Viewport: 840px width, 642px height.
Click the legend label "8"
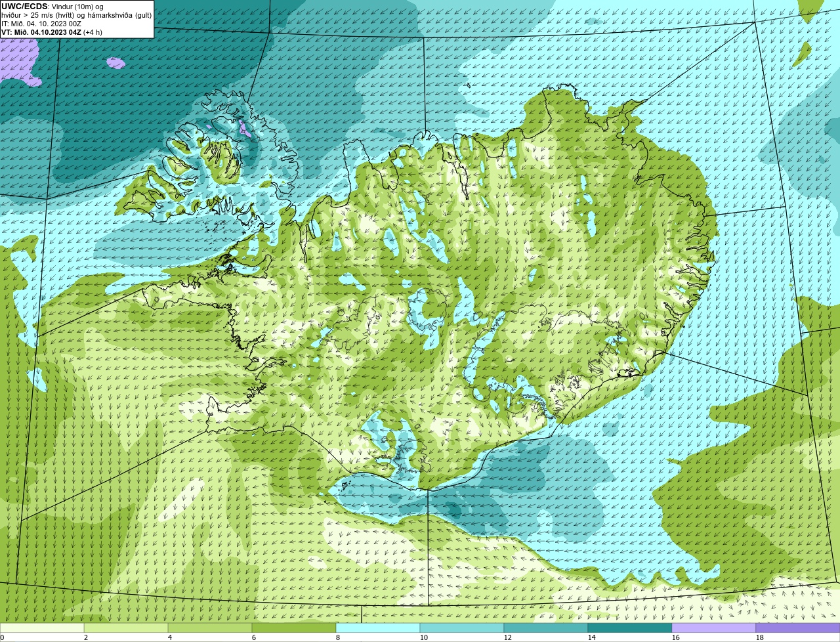(338, 637)
